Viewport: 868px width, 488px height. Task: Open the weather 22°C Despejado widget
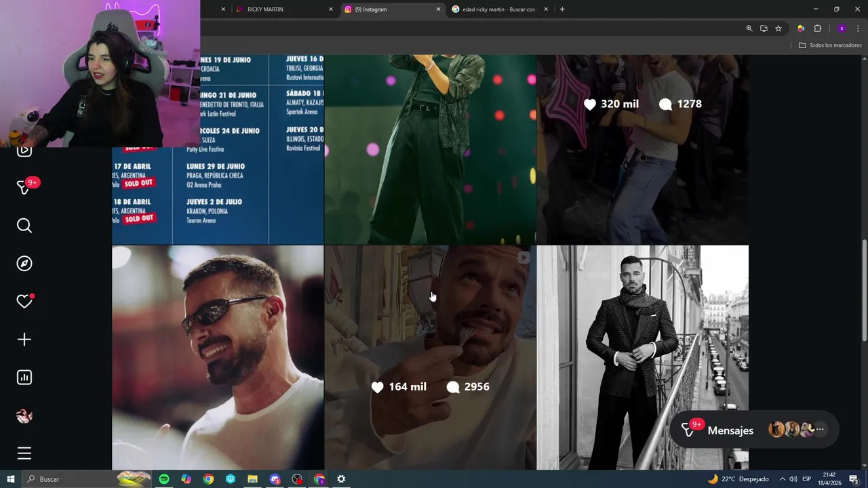coord(738,479)
